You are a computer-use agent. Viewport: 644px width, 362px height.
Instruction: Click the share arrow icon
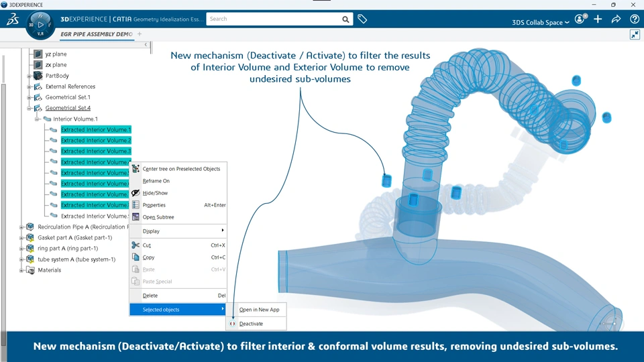point(616,19)
